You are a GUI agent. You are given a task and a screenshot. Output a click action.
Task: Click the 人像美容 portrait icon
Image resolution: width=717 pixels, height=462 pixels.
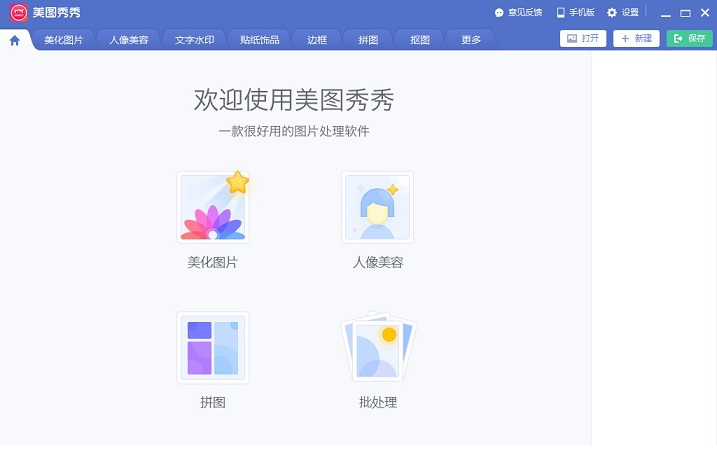377,207
